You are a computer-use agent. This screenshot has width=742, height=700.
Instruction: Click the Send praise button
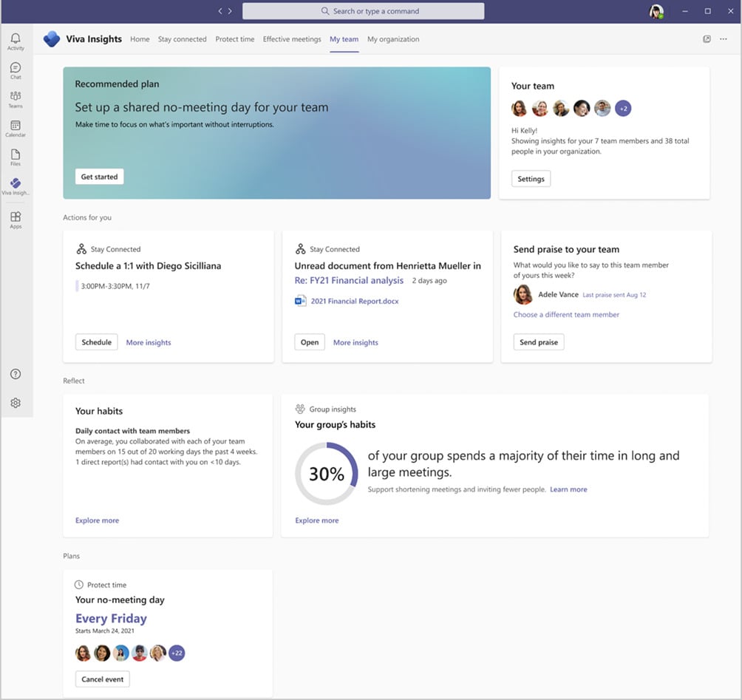pyautogui.click(x=539, y=341)
